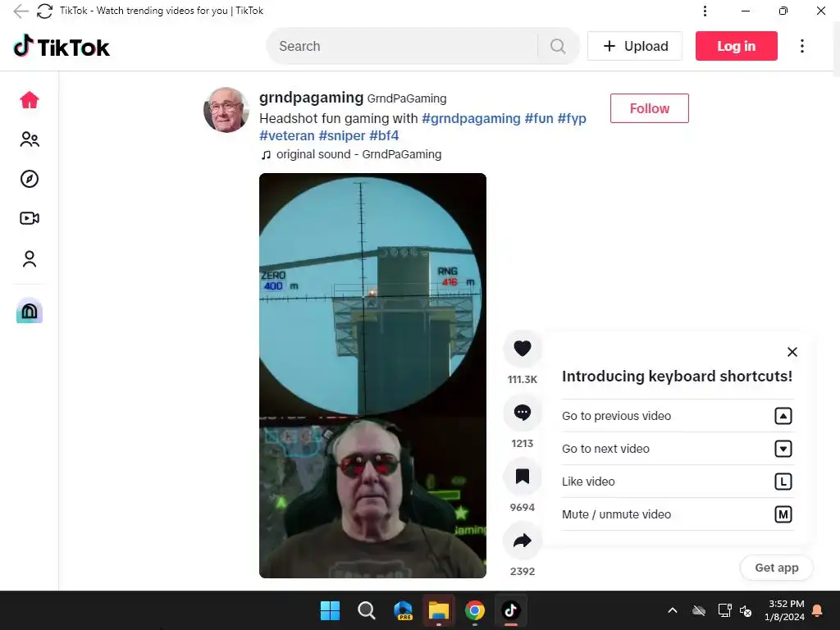Open the Following feed icon
Image resolution: width=840 pixels, height=630 pixels.
point(30,139)
